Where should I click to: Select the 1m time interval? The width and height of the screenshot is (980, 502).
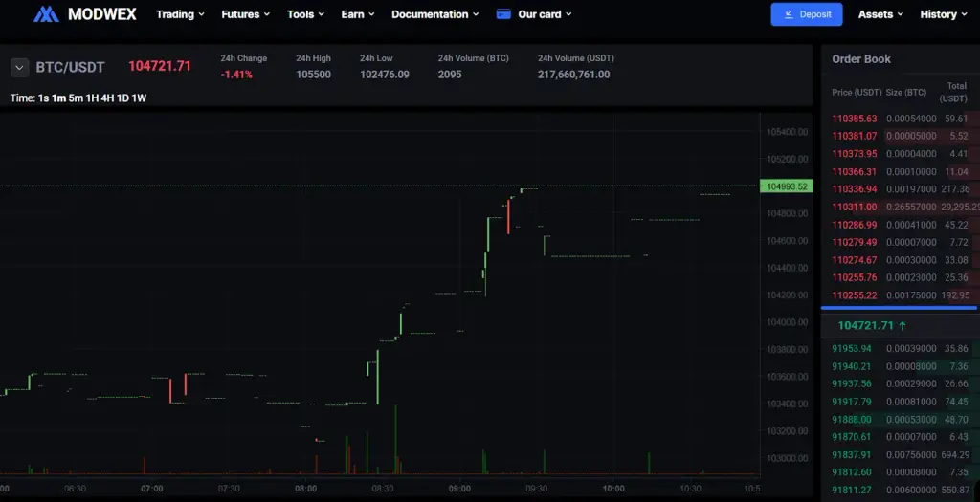[58, 98]
